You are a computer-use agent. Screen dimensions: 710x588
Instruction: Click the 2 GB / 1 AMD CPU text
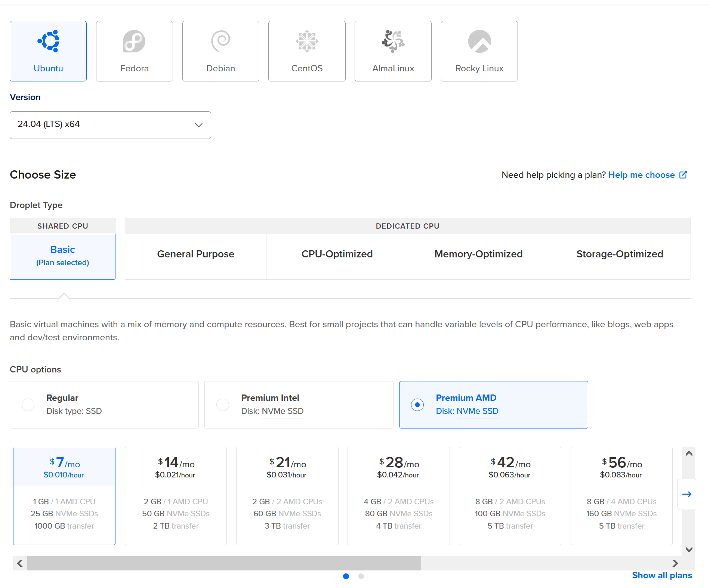(x=176, y=502)
